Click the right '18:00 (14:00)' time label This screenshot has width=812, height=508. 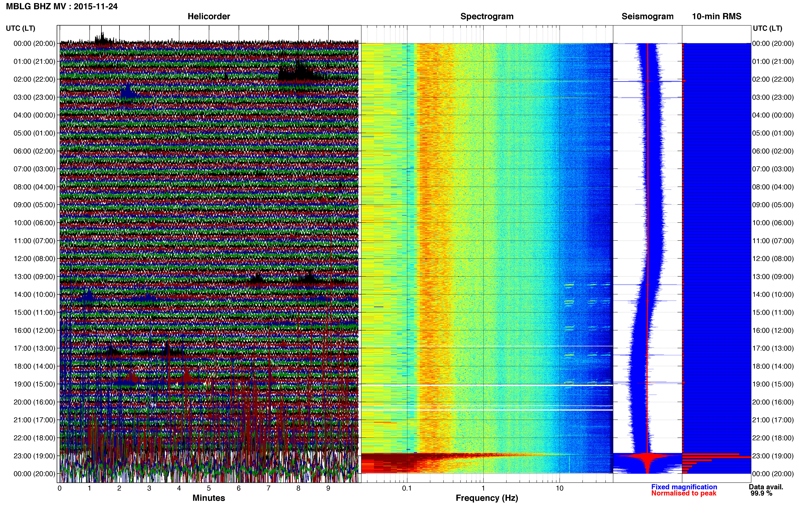[773, 366]
